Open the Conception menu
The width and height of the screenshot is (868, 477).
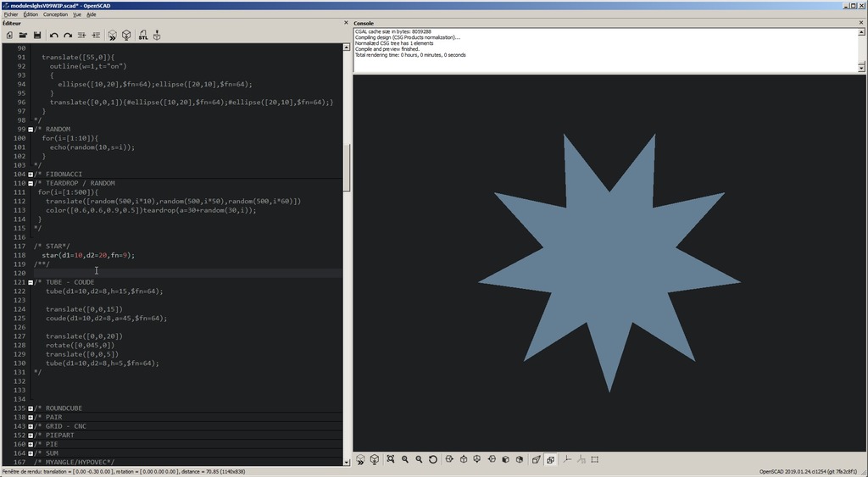(x=55, y=14)
